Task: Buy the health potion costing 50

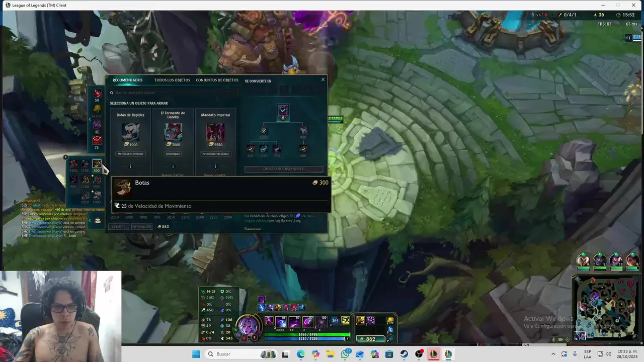Action: click(97, 94)
